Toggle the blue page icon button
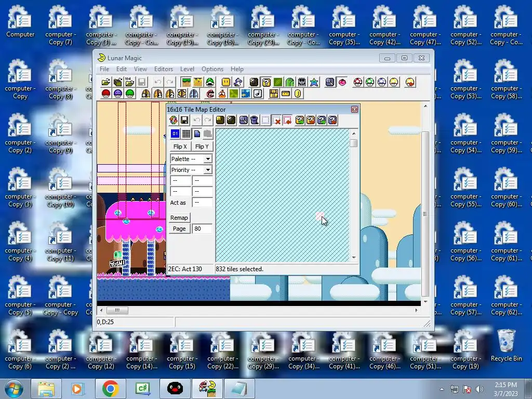The image size is (532, 399). point(197,134)
